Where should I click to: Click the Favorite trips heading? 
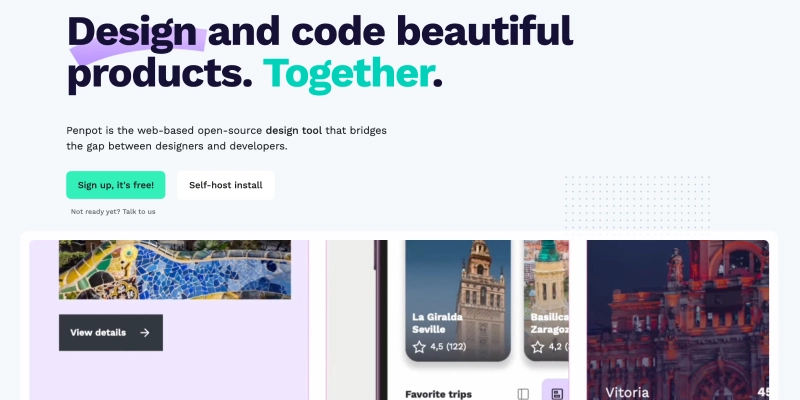pos(438,394)
